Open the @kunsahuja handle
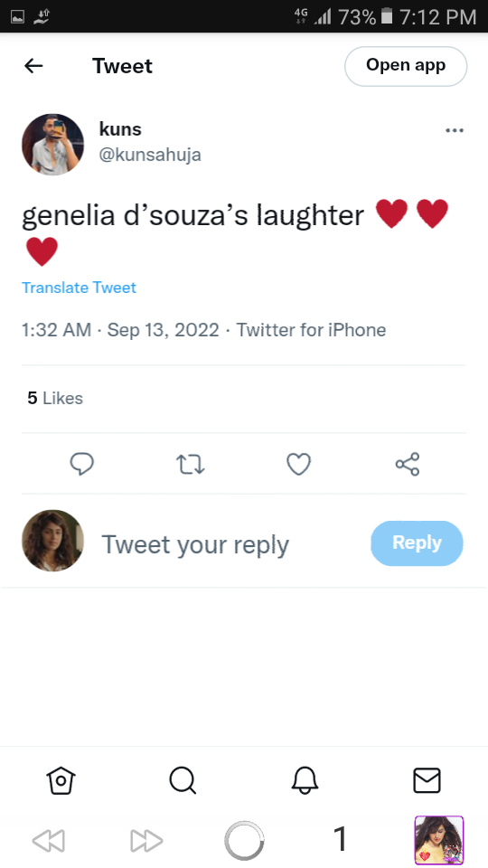Viewport: 488px width, 868px height. tap(150, 155)
